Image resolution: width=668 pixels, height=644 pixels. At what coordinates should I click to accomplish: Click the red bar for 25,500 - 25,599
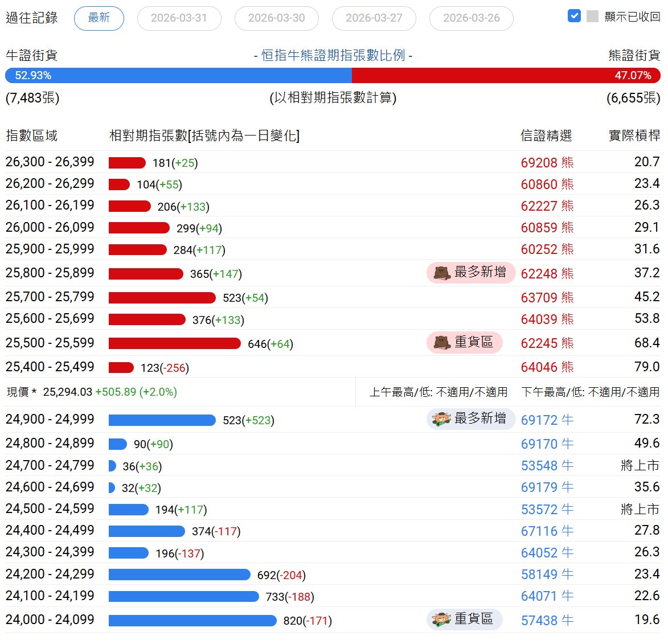tap(175, 343)
